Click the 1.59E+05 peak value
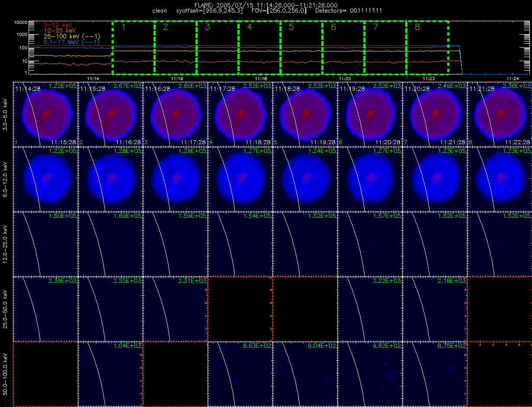 [x=192, y=216]
